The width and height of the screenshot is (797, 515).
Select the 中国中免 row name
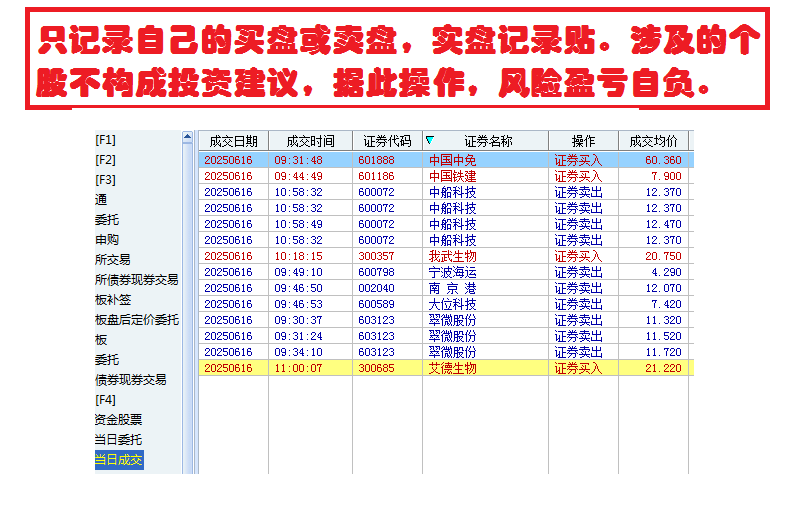point(452,160)
